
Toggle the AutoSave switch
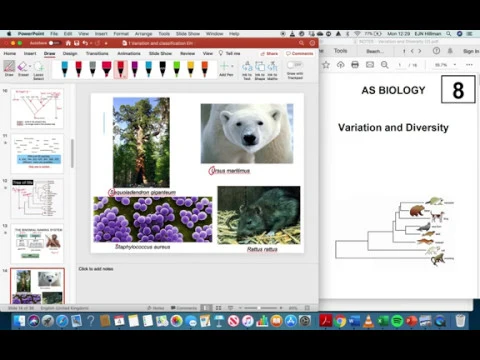click(54, 43)
